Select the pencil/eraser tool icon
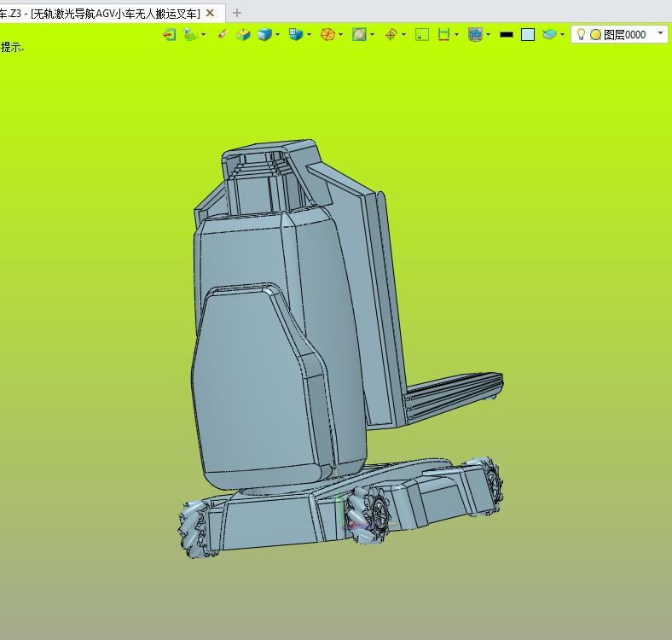Image resolution: width=672 pixels, height=640 pixels. click(222, 34)
